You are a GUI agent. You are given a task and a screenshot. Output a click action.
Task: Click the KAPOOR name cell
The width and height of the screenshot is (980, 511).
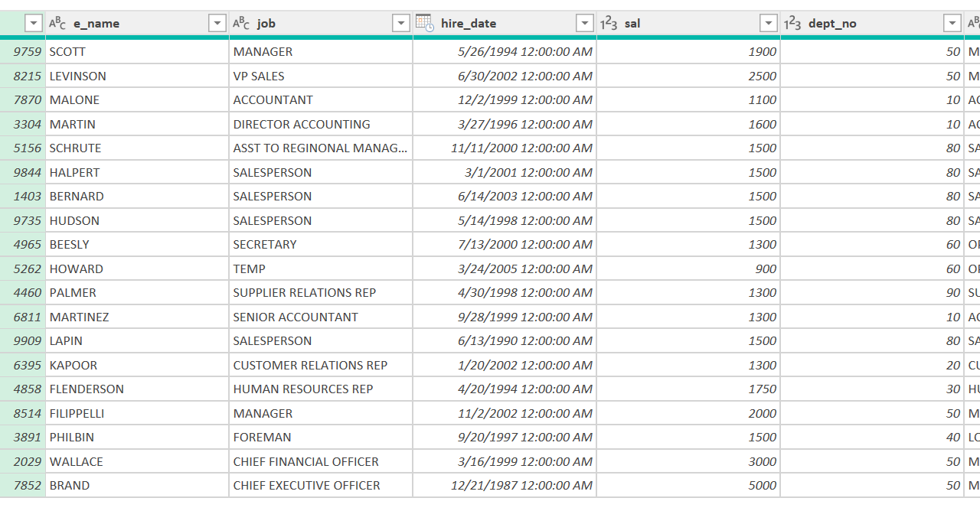pos(137,365)
